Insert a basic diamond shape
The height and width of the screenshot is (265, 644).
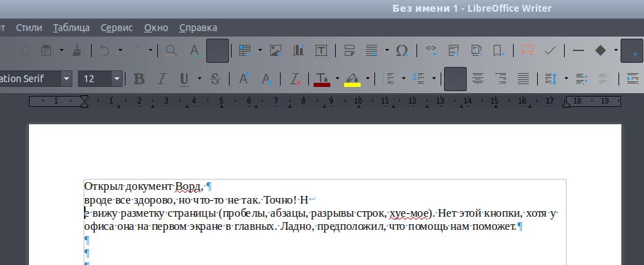(601, 50)
